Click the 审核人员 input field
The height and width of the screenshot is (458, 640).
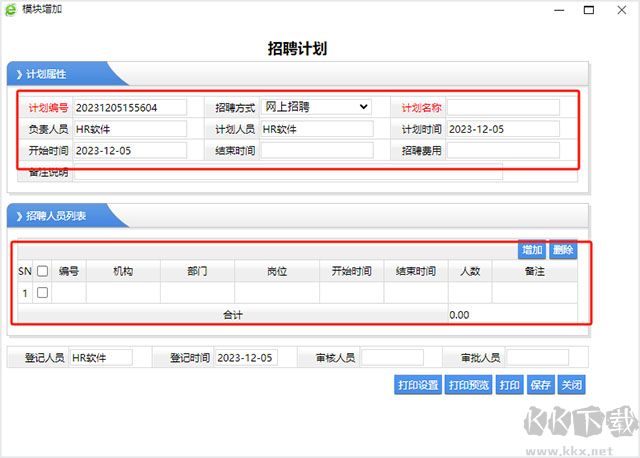point(392,358)
